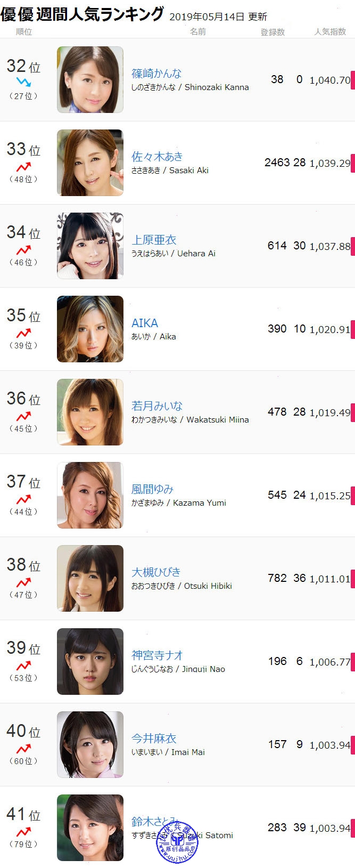Select the 風間ゆみ portrait thumbnail
The height and width of the screenshot is (868, 355).
tap(90, 495)
